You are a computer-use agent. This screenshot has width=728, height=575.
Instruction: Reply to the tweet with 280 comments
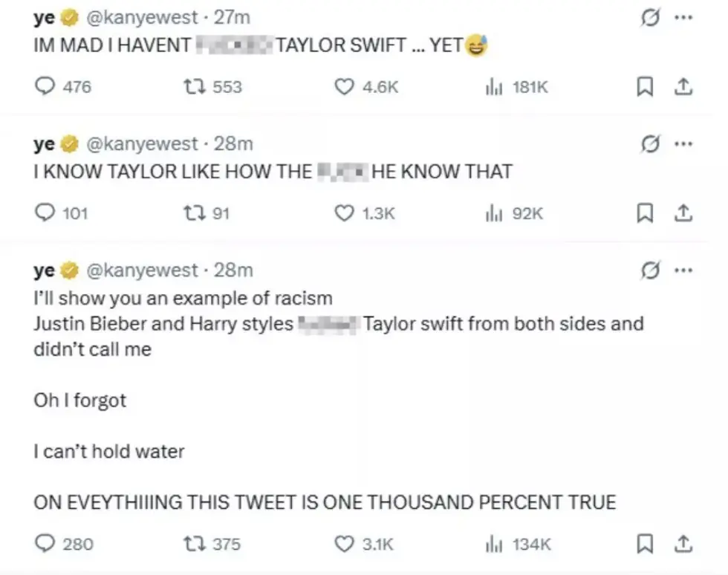tap(46, 544)
